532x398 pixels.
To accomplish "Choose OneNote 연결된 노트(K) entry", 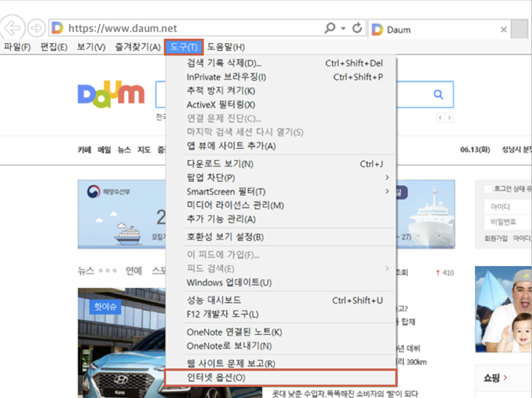I will coord(281,332).
